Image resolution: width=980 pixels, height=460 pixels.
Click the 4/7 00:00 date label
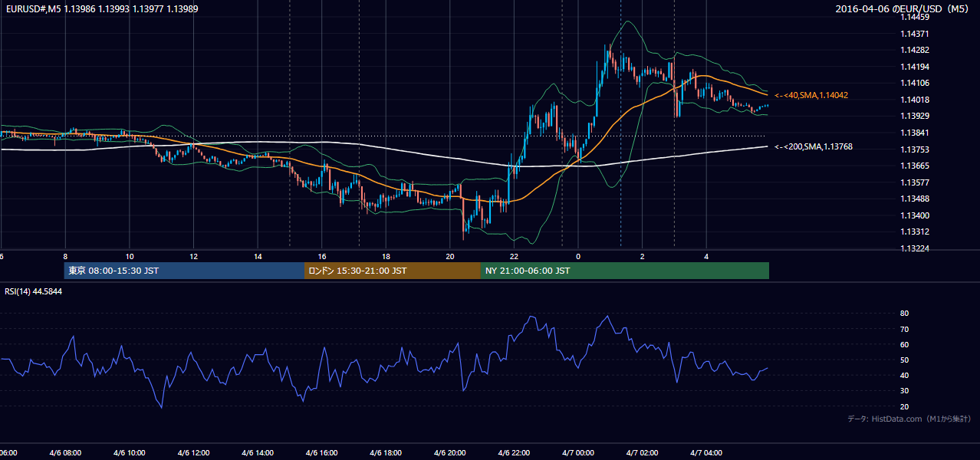[577, 453]
